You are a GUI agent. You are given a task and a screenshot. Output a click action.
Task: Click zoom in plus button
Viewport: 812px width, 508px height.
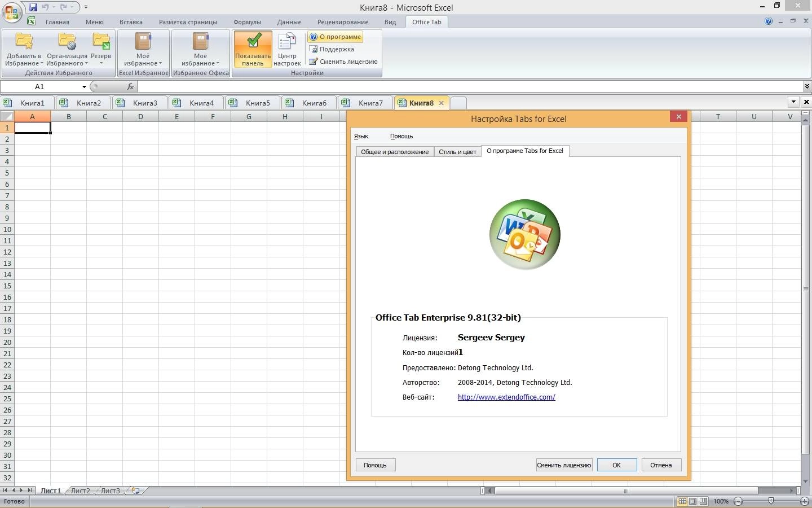coord(805,501)
